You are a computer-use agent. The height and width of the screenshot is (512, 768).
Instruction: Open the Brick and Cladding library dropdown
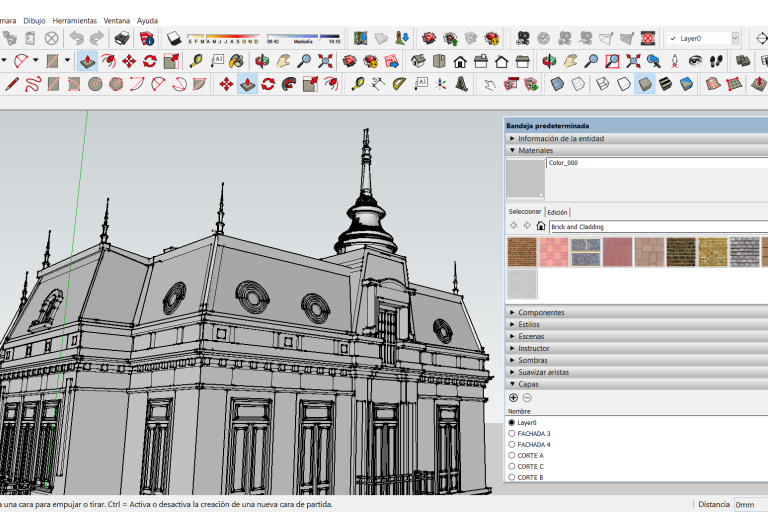pyautogui.click(x=658, y=226)
